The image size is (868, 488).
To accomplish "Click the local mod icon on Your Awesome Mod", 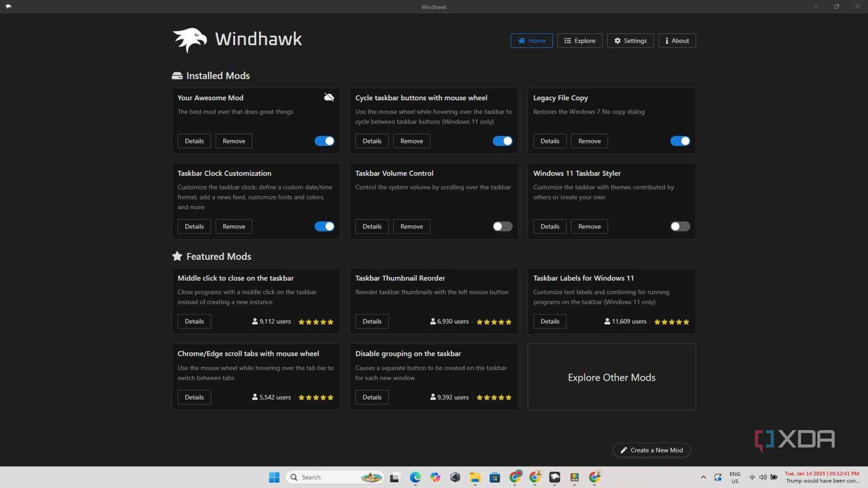I will (329, 97).
